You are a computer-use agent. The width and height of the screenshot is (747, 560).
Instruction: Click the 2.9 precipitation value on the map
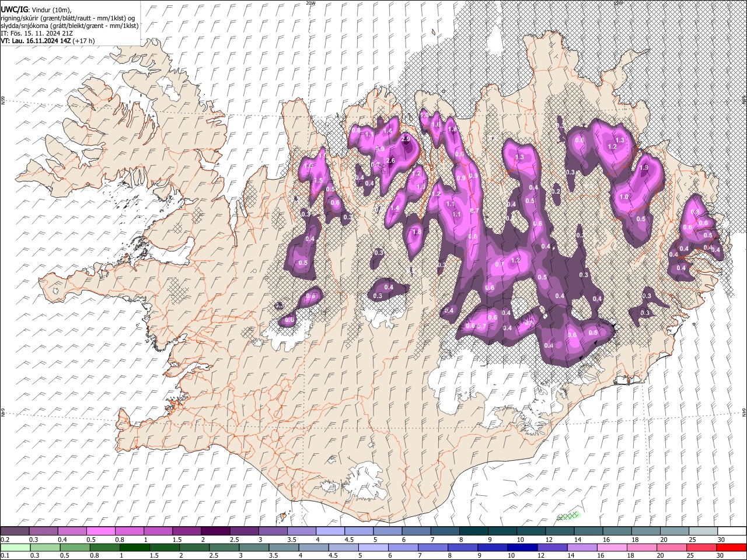click(x=406, y=140)
